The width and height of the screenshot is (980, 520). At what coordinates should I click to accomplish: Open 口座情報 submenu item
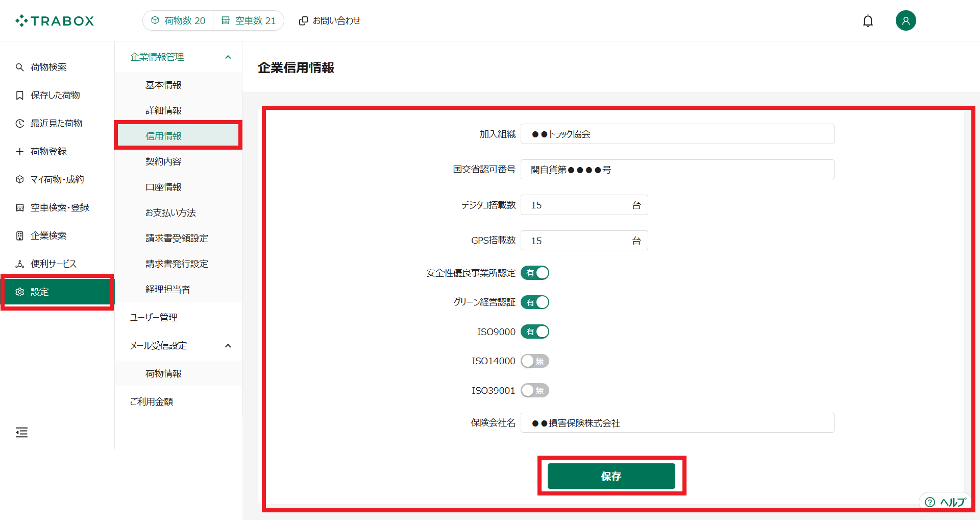[x=178, y=187]
